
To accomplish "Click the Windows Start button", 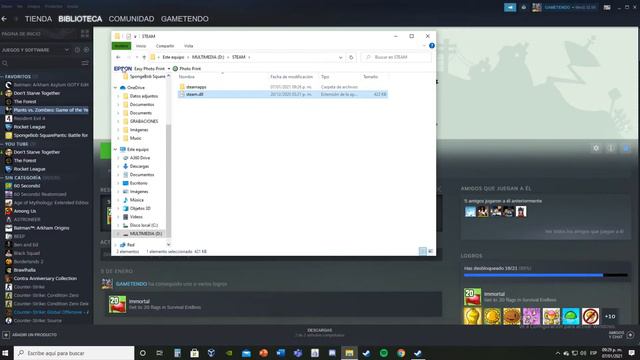I will [x=5, y=353].
